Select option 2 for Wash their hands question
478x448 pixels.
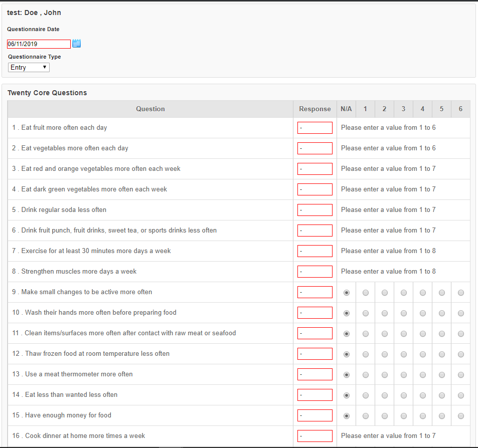[384, 313]
